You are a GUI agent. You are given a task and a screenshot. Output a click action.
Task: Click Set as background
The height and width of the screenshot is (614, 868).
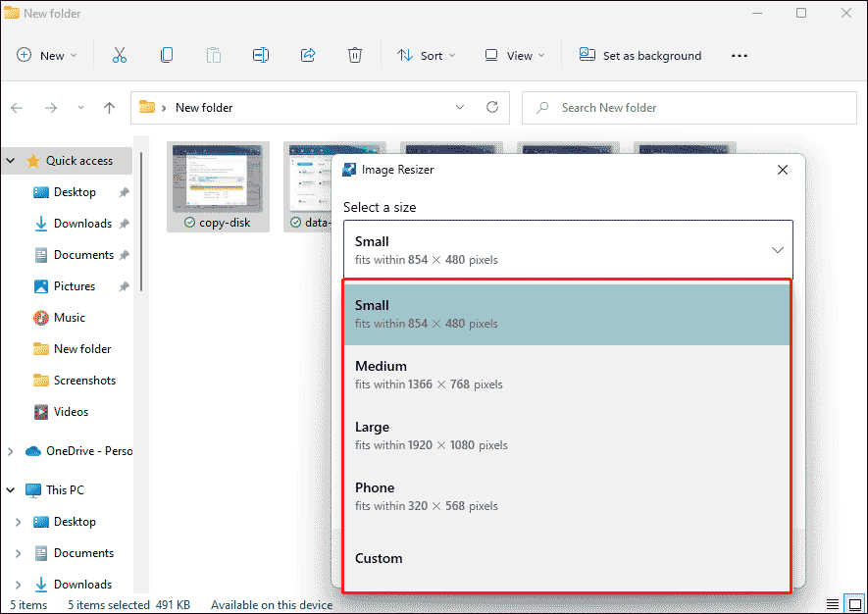(x=639, y=55)
